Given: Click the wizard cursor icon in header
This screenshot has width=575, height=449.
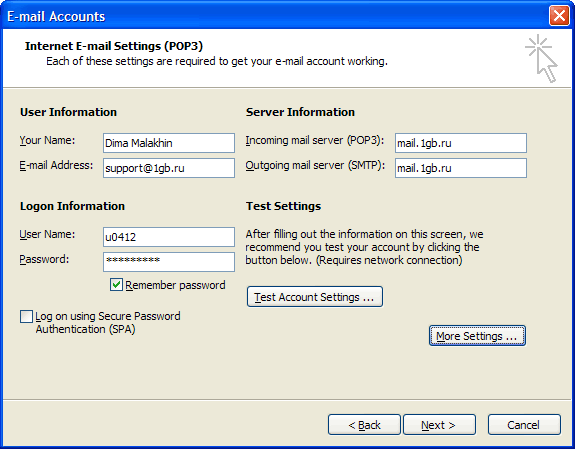Looking at the screenshot, I should 542,58.
